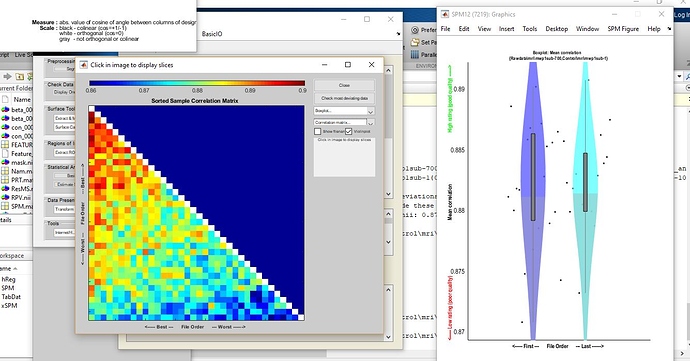The height and width of the screenshot is (361, 690).
Task: Click the forward arrow icon in the folder toolbar
Action: coord(7,77)
